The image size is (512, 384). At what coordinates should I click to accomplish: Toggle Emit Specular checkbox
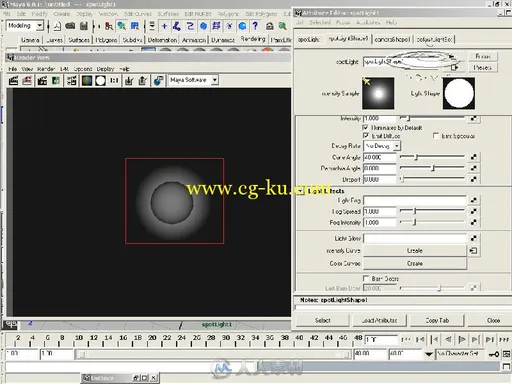(x=436, y=136)
